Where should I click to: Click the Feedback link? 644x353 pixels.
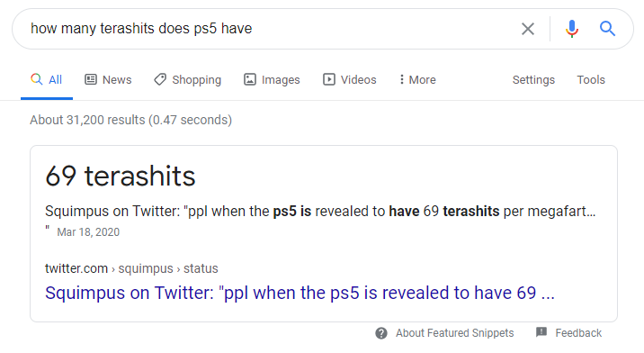(578, 333)
